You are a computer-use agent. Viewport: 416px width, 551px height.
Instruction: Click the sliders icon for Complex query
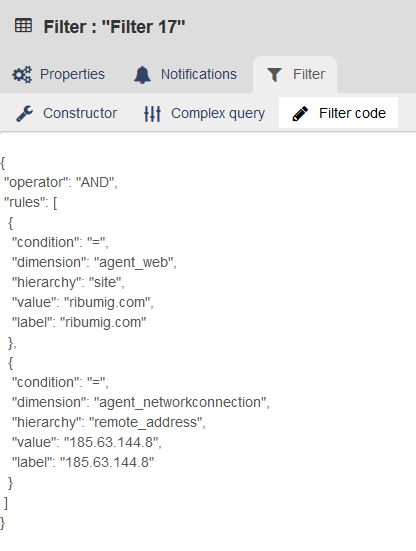(152, 114)
